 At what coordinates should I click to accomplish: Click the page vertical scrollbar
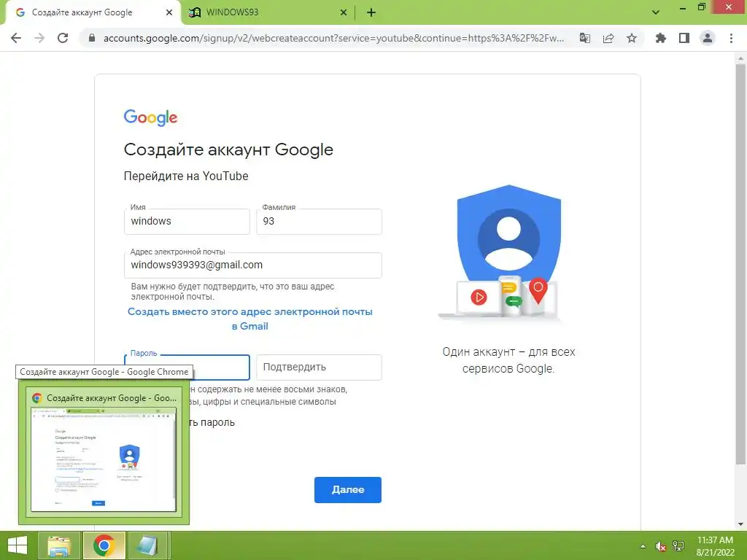[x=740, y=264]
